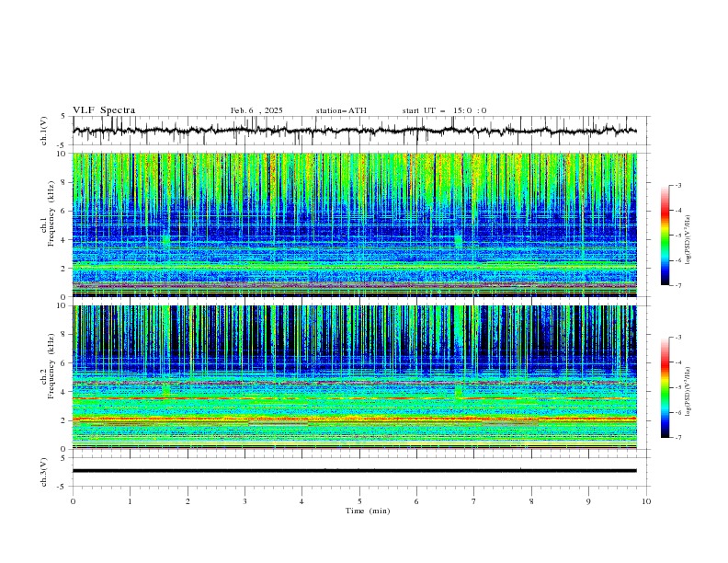Click the "station=ATH" label
Viewport: 728px width, 563px height.
pyautogui.click(x=341, y=110)
